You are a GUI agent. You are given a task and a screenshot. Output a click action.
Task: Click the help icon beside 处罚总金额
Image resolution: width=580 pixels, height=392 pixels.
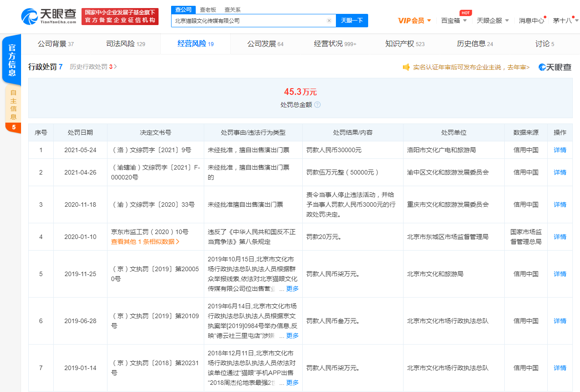317,105
